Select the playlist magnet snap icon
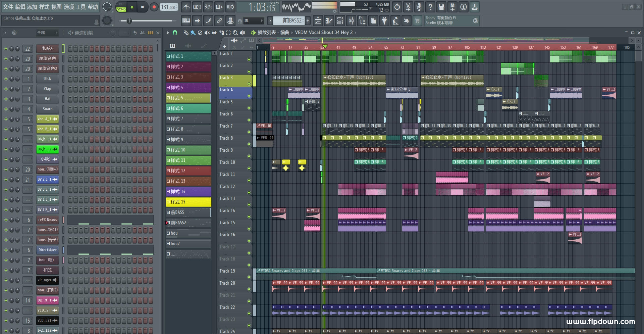Viewport: 644px width, 334px height. point(175,33)
